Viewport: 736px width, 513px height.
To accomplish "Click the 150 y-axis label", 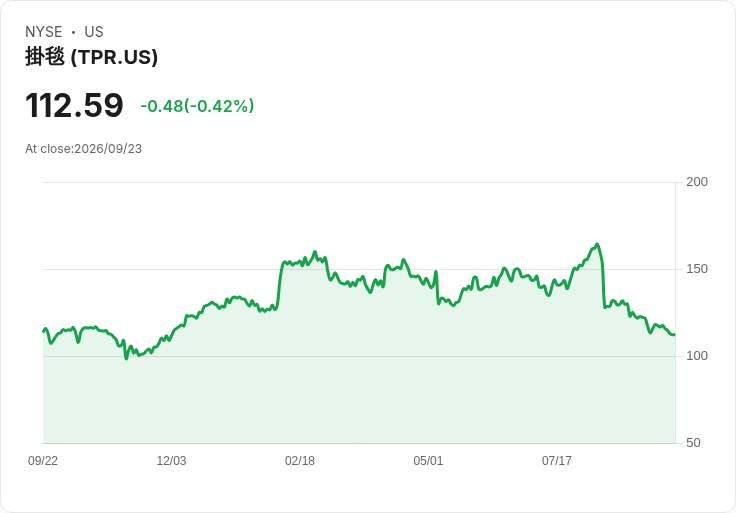I will pyautogui.click(x=697, y=269).
